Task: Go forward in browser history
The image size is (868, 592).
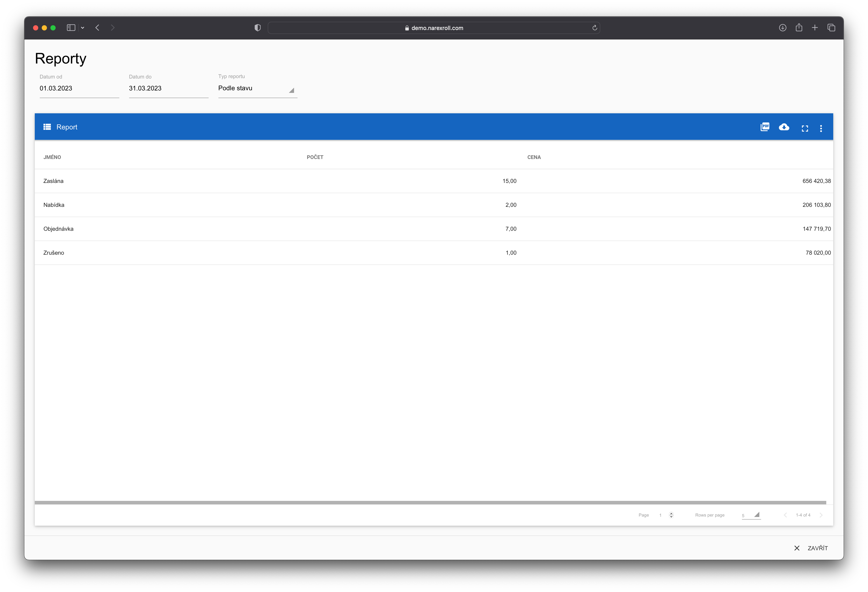Action: pyautogui.click(x=112, y=28)
